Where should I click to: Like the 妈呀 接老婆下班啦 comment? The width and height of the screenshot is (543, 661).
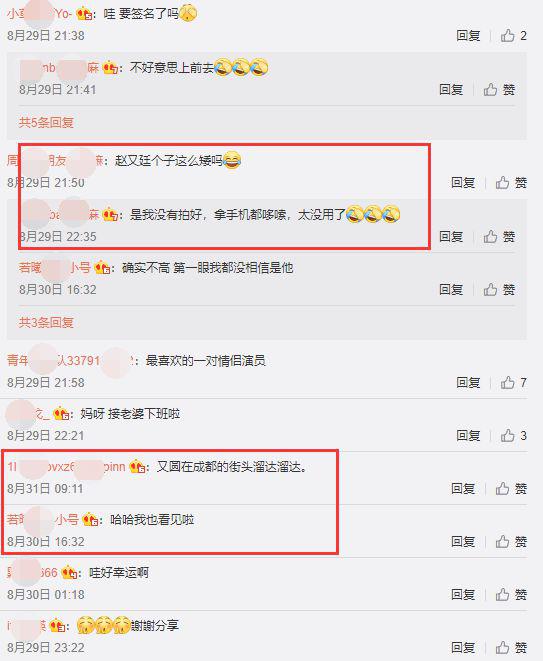coord(513,435)
